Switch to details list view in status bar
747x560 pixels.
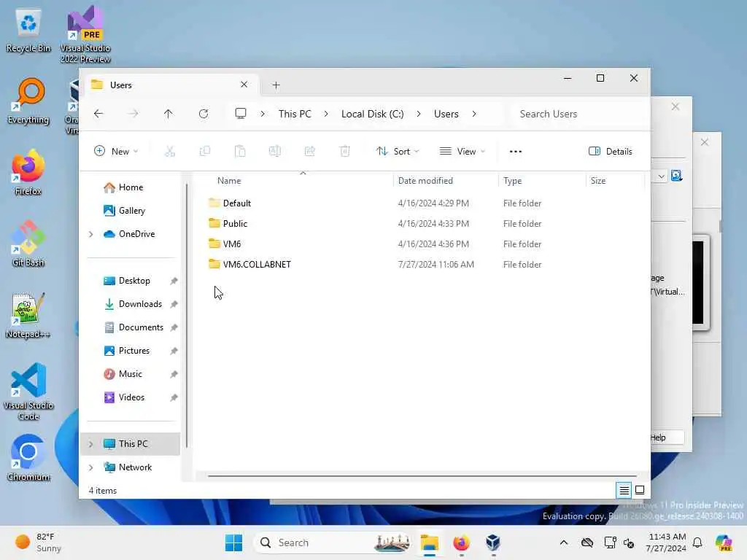(x=624, y=490)
